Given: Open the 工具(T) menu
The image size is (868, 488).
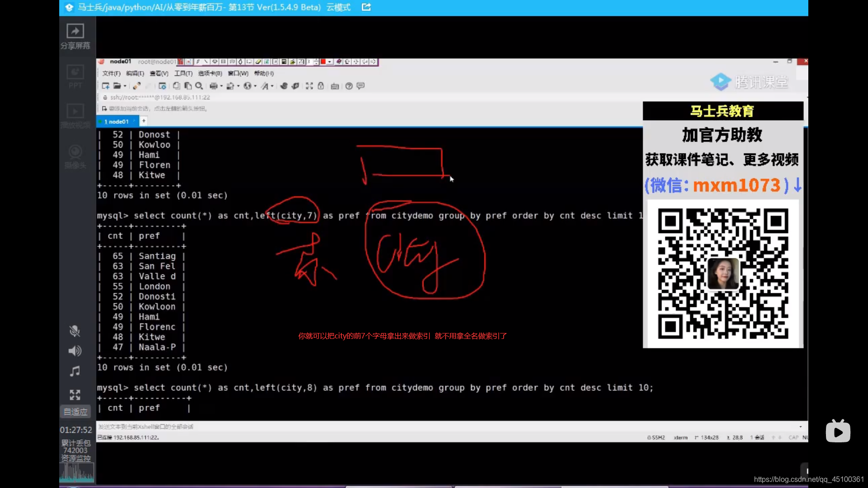Looking at the screenshot, I should click(184, 73).
